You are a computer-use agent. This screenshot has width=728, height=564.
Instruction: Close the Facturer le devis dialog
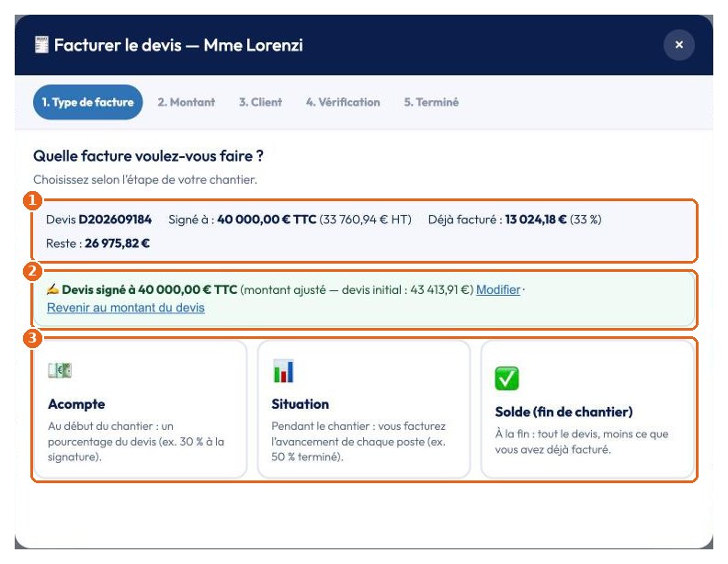coord(678,45)
